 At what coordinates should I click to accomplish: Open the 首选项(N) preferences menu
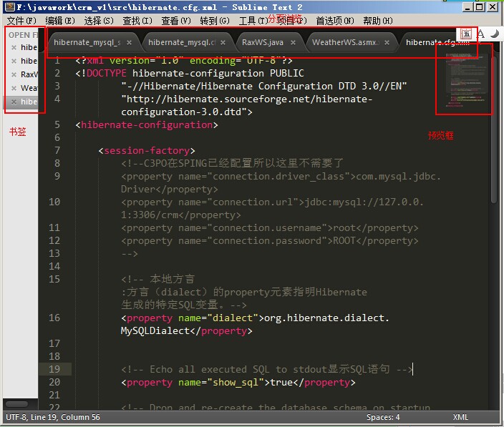tap(335, 21)
